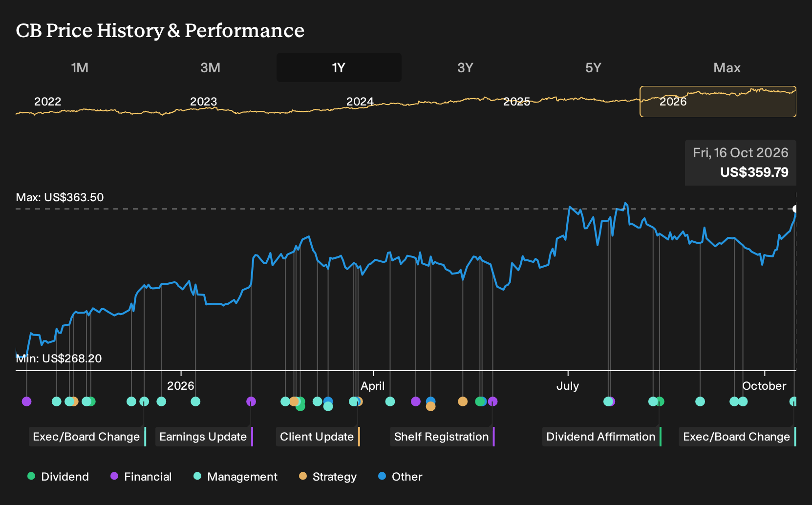The height and width of the screenshot is (505, 812).
Task: Open the rightmost Exec/Board Change event label
Action: coord(738,437)
